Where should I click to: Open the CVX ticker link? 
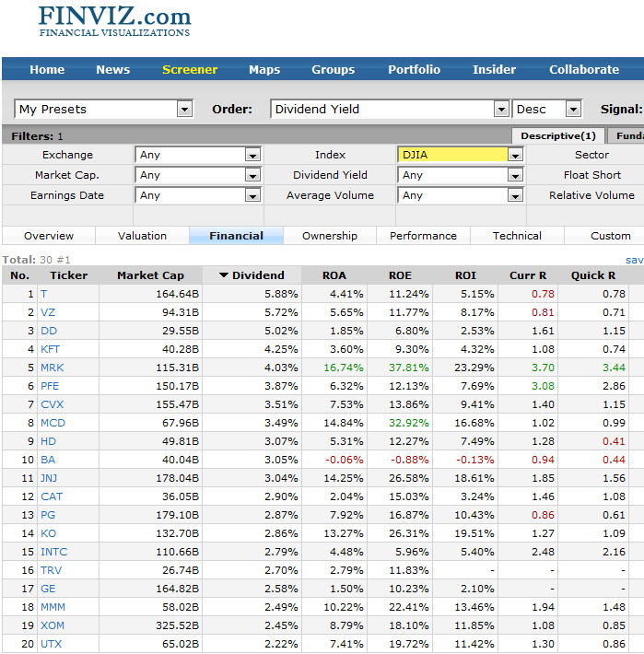pos(53,404)
